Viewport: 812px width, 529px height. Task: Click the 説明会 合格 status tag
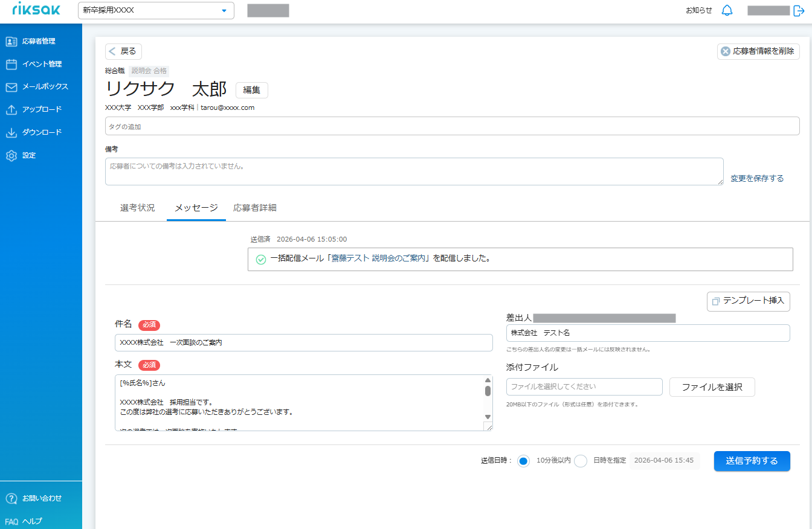point(149,71)
